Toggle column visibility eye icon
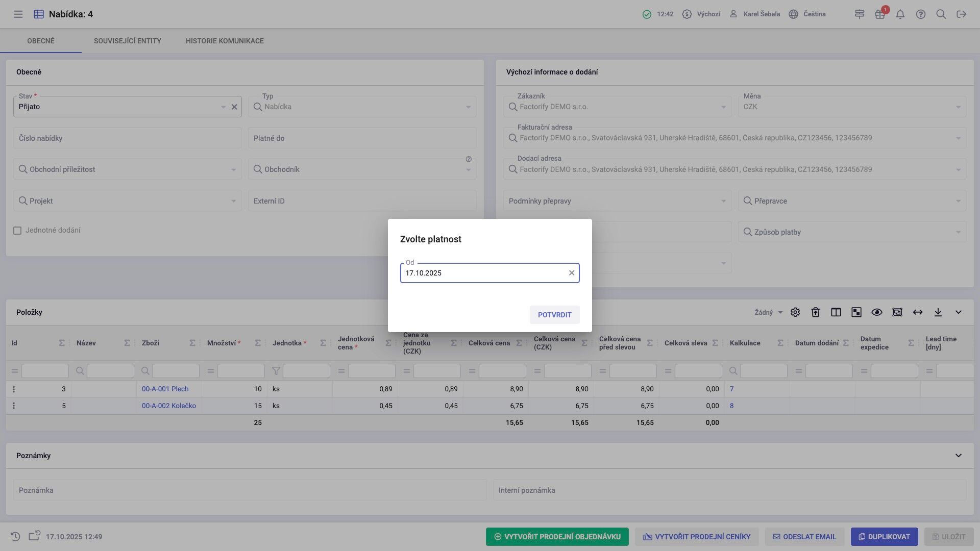The height and width of the screenshot is (551, 980). pos(877,312)
